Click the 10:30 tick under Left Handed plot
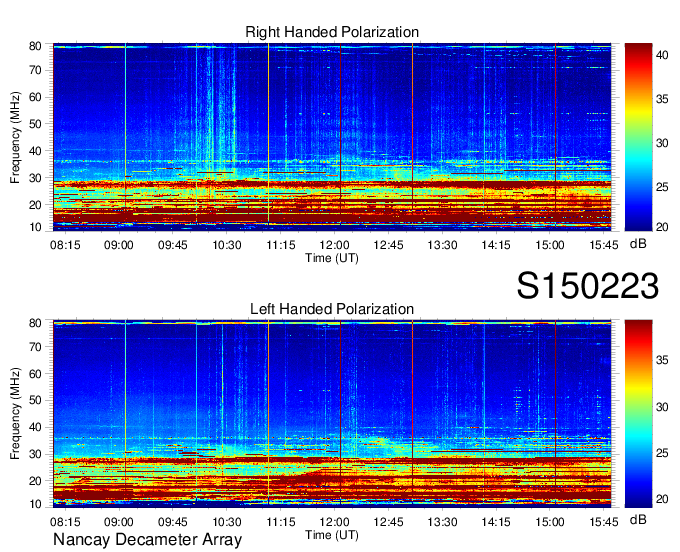Screen dimensions: 680x552 pyautogui.click(x=227, y=522)
